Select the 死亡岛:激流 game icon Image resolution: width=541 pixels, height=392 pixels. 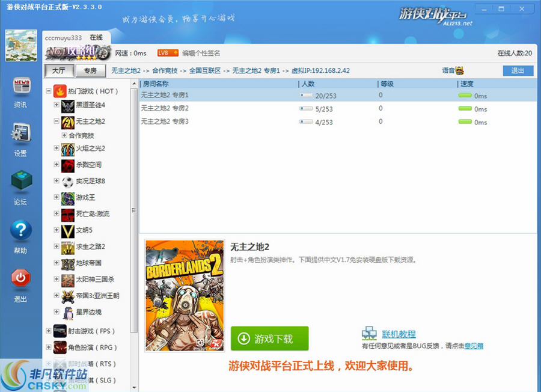[x=67, y=215]
